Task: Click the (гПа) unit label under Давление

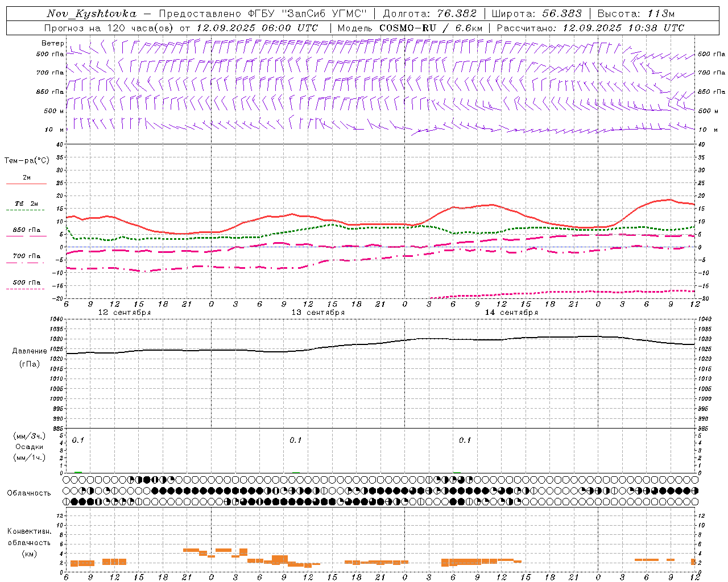Action: click(30, 364)
